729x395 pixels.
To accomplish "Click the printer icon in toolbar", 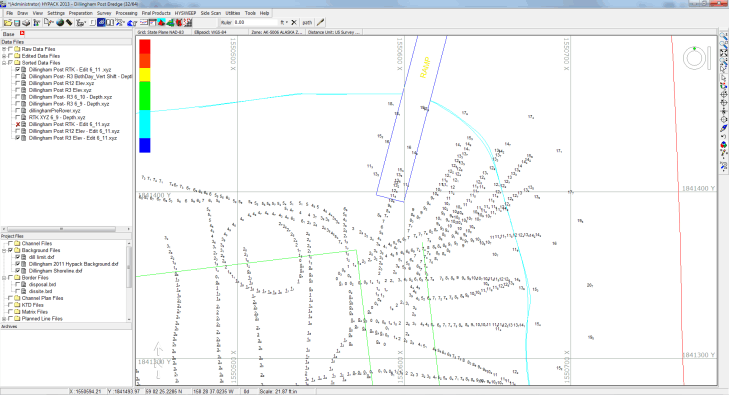I will pos(26,23).
